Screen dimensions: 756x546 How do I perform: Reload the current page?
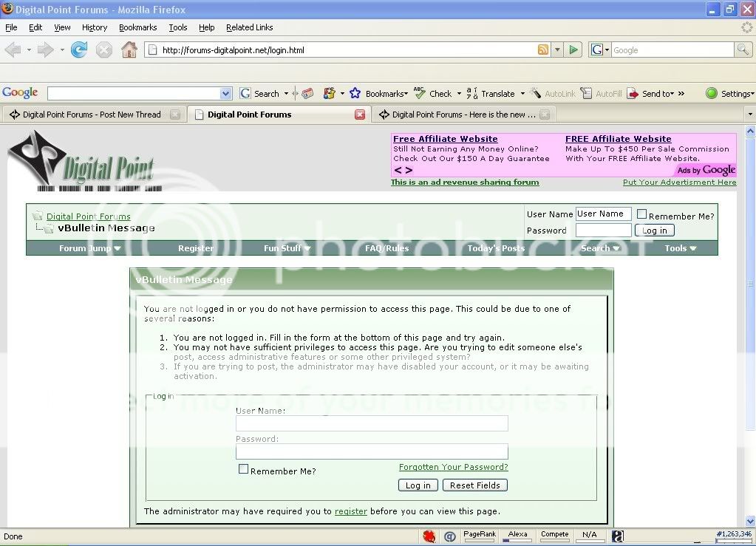[79, 50]
